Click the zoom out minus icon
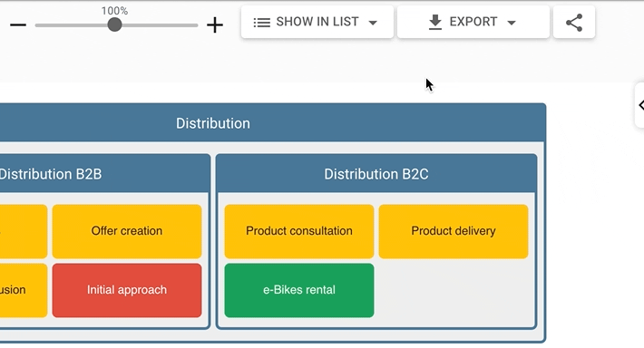 tap(18, 25)
